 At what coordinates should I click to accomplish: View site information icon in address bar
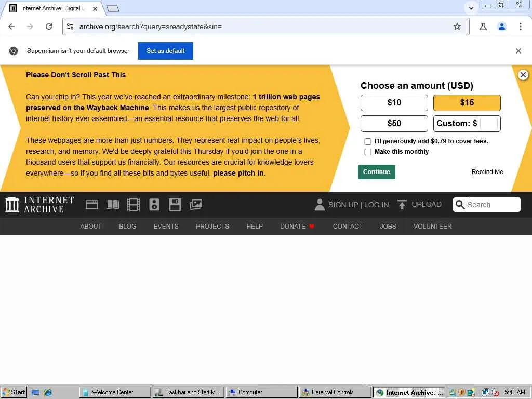tap(70, 26)
